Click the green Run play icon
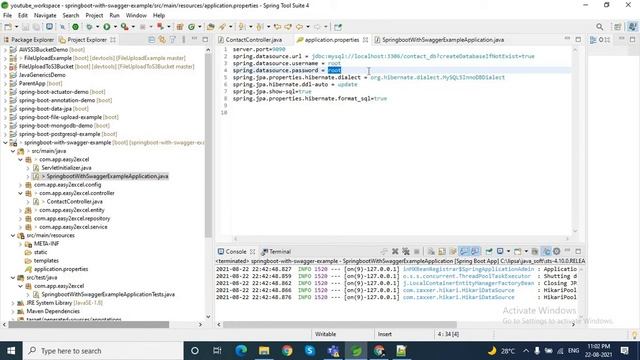 [107, 27]
